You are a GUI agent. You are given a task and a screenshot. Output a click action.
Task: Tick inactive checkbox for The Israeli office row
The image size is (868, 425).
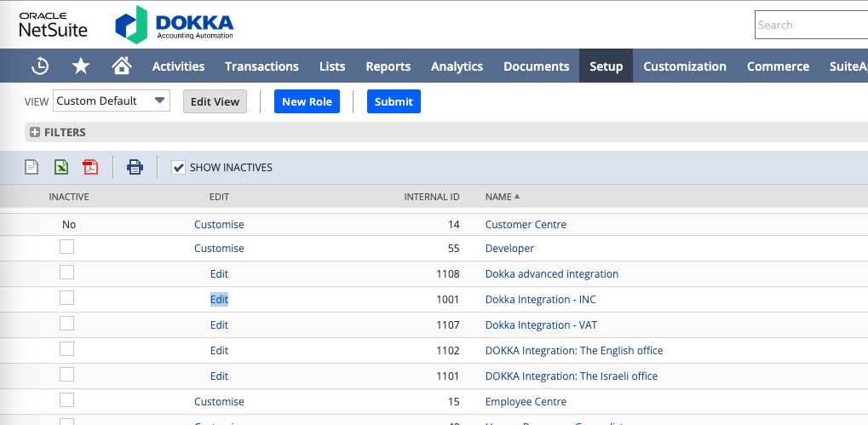tap(67, 374)
